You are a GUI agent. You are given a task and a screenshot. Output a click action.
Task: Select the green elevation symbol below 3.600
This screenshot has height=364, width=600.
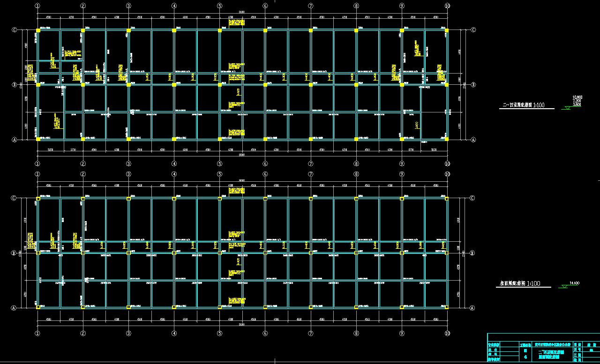[569, 108]
